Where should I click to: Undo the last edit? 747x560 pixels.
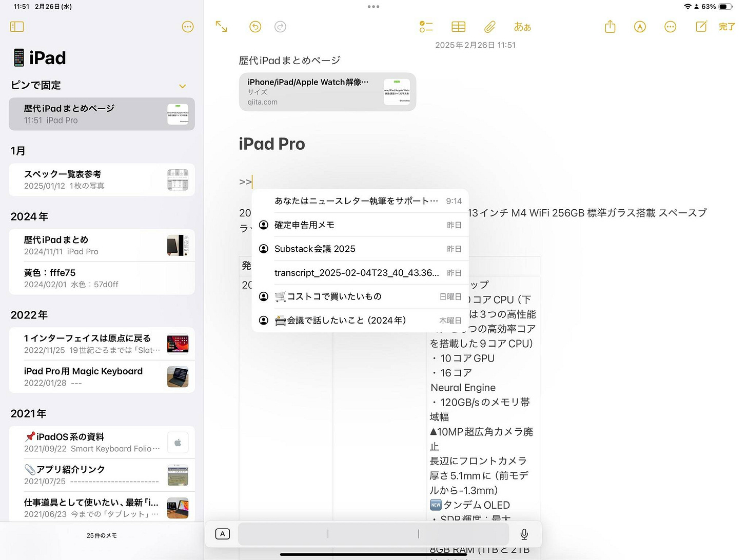click(x=255, y=27)
